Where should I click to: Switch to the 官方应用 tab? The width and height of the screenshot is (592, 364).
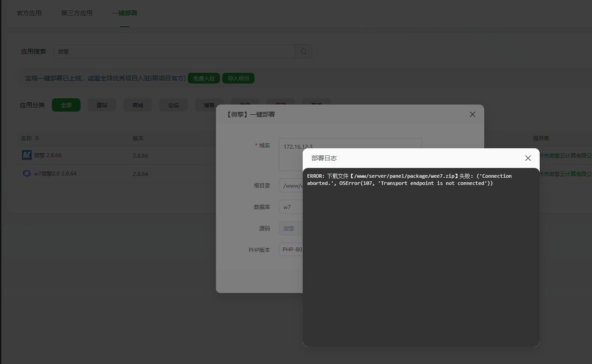(29, 13)
